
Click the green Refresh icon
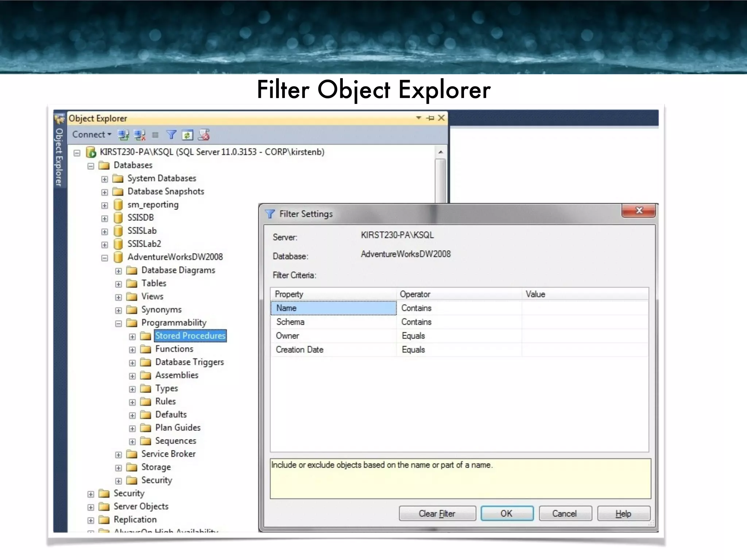[x=187, y=135]
